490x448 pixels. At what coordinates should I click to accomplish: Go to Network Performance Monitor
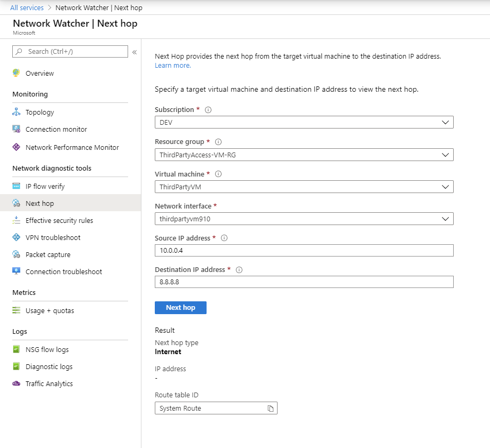tap(70, 147)
